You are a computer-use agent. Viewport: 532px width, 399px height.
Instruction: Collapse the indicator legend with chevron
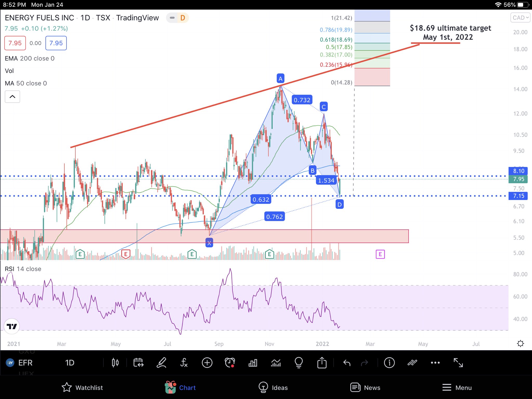tap(12, 97)
